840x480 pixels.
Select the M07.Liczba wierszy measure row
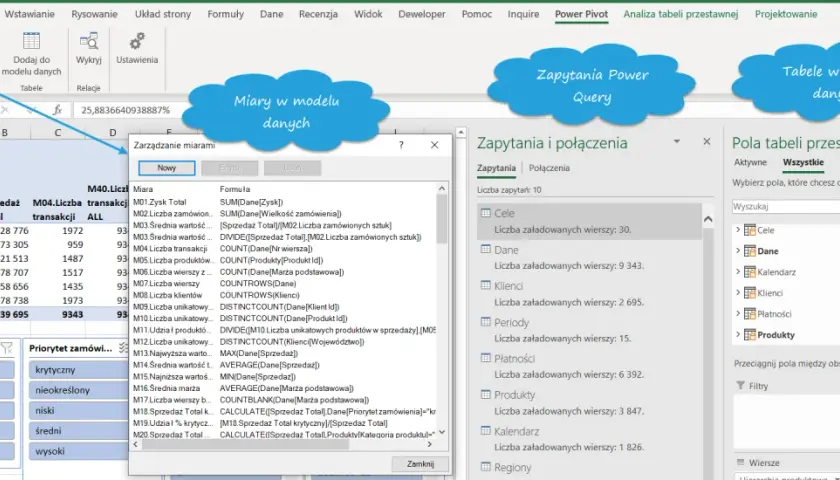[283, 283]
